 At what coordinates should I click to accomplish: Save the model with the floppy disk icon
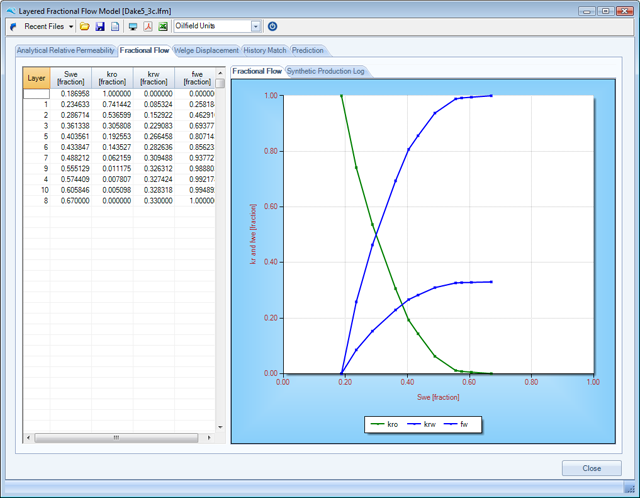(100, 27)
